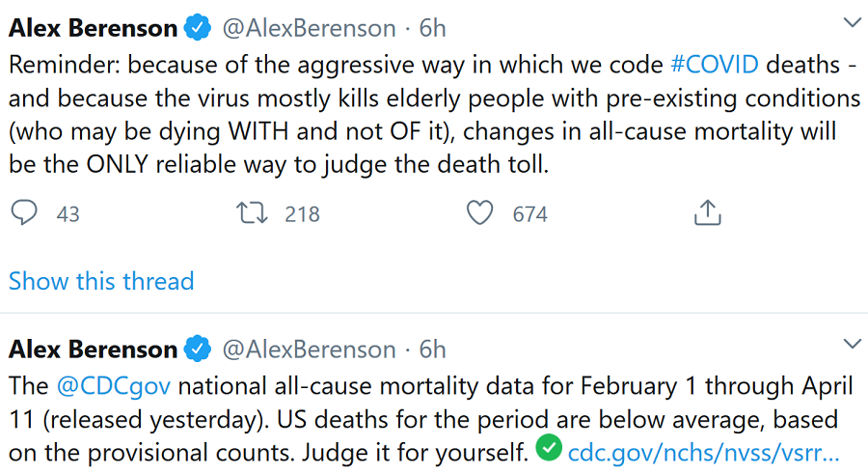This screenshot has width=868, height=475.
Task: Open Alex Berenson's name in the second tweet
Action: 93,349
